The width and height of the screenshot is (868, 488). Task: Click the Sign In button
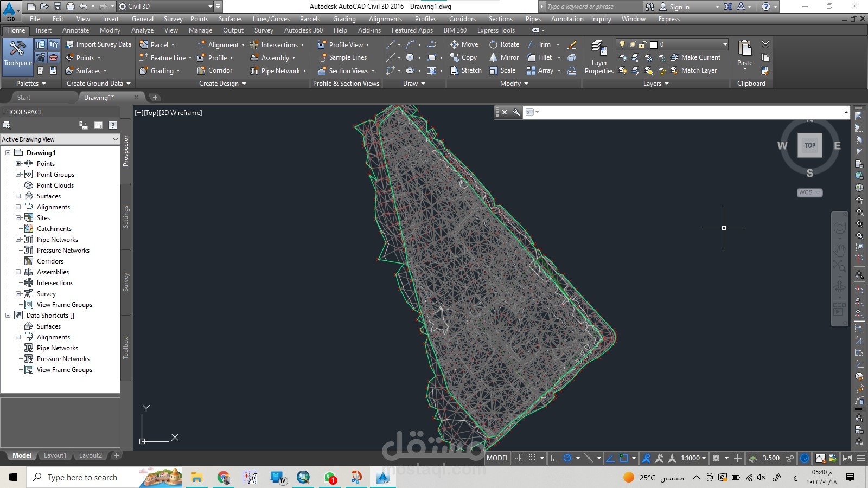pos(674,7)
